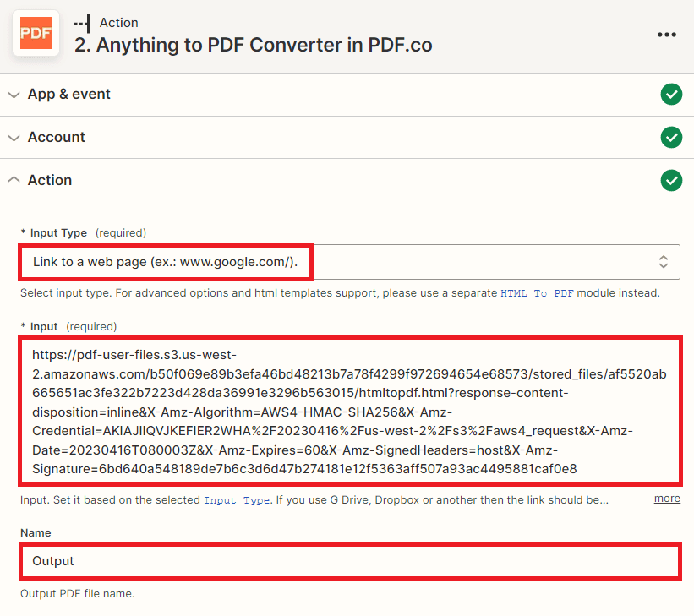
Task: Click the green checkmark on App & event
Action: [x=671, y=95]
